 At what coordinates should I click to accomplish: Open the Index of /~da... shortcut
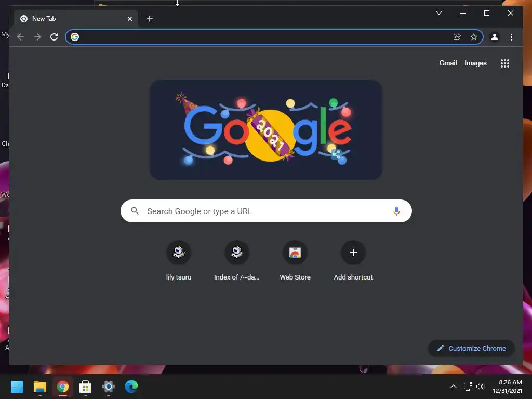click(x=236, y=261)
